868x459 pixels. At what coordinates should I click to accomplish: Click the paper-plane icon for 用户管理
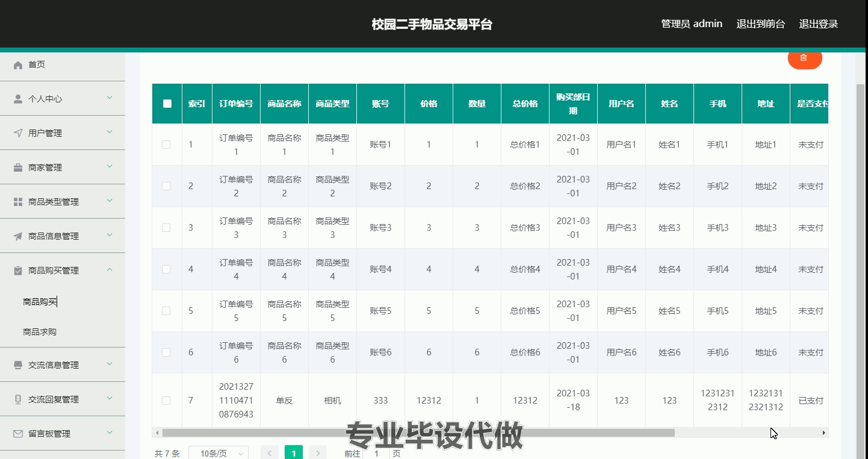click(x=18, y=134)
